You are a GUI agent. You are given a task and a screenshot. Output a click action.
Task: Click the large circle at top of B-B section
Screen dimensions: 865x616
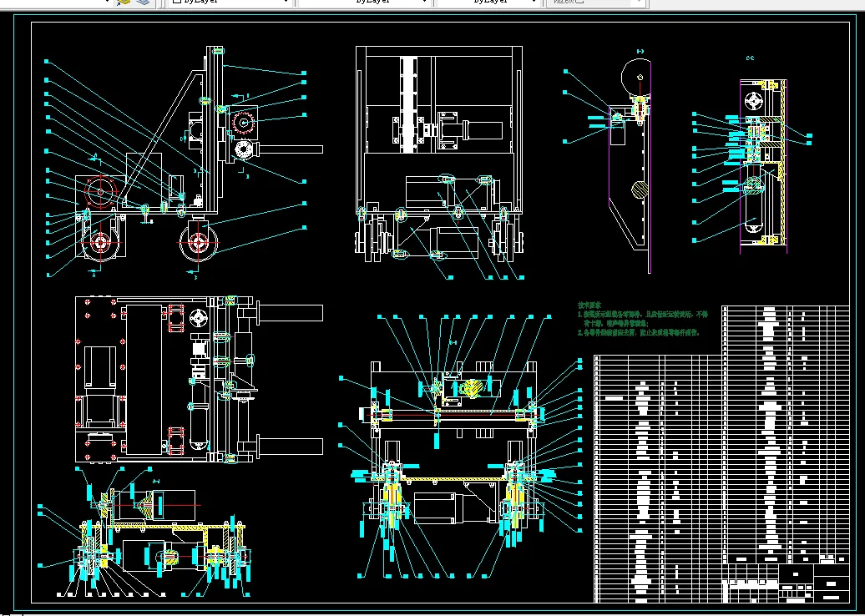pyautogui.click(x=636, y=77)
